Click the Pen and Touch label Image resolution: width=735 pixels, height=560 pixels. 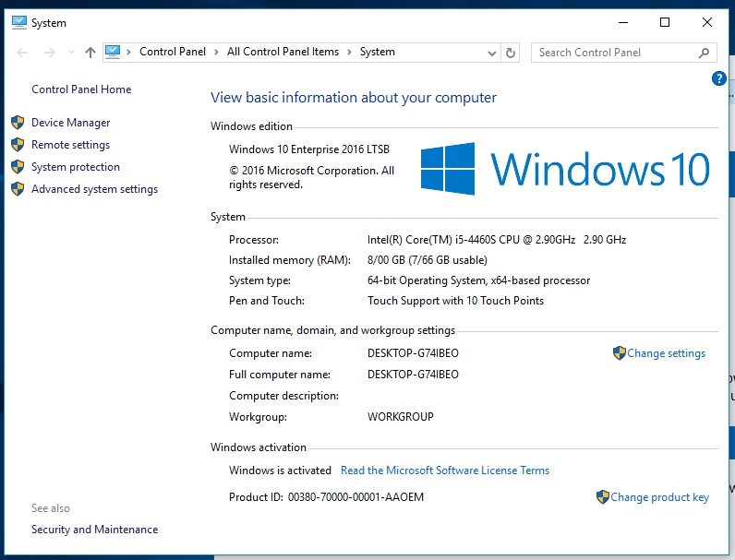[266, 301]
